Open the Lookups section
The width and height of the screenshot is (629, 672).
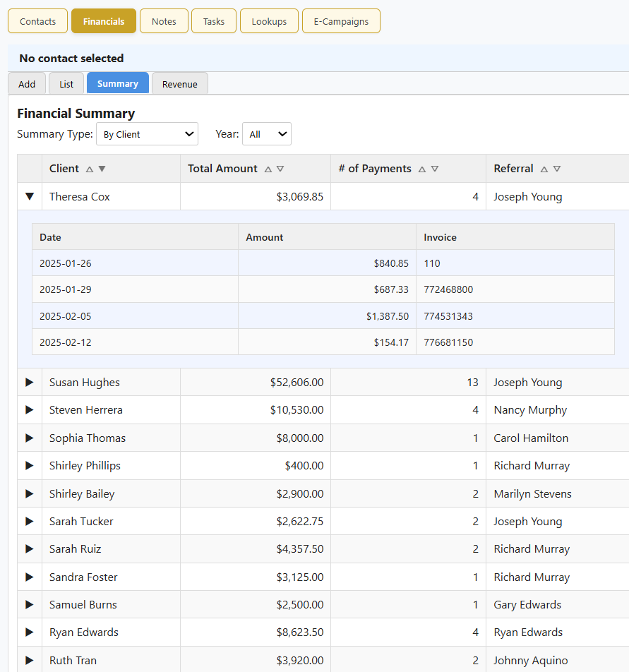click(x=269, y=21)
